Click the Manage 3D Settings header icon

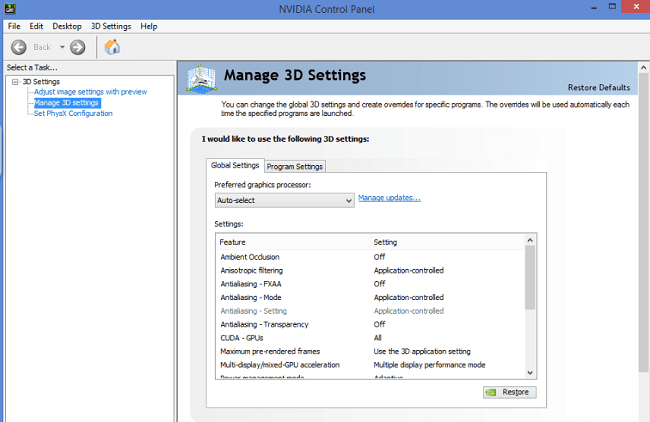pos(201,78)
